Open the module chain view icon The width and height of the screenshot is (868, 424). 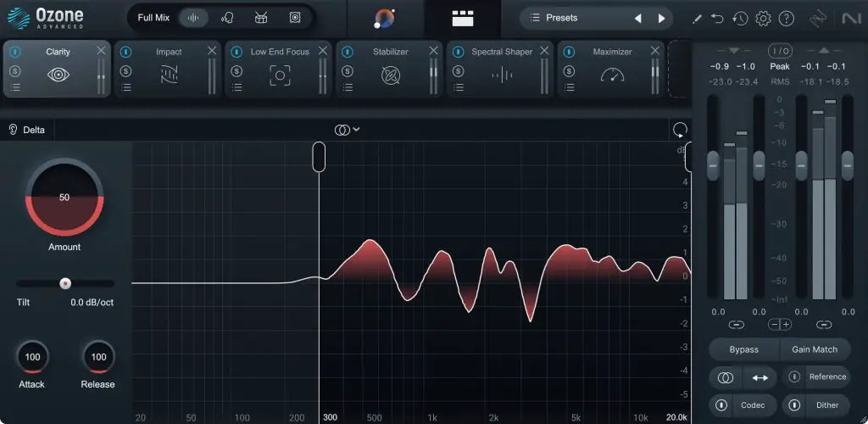[x=462, y=19]
